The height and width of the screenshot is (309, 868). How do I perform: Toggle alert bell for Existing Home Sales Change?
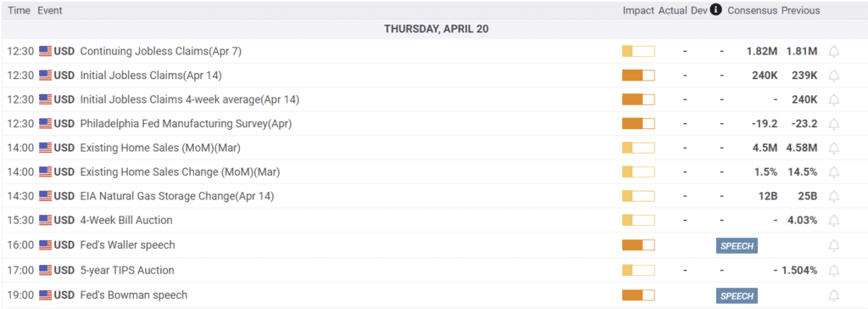pos(833,172)
